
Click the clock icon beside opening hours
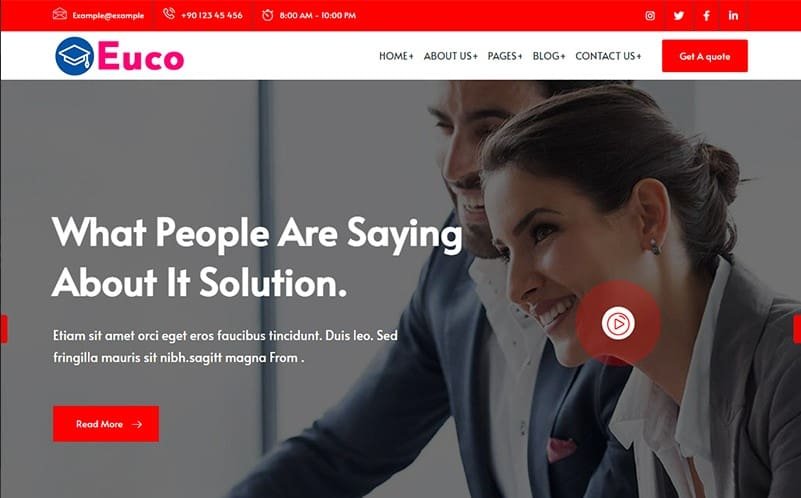267,15
